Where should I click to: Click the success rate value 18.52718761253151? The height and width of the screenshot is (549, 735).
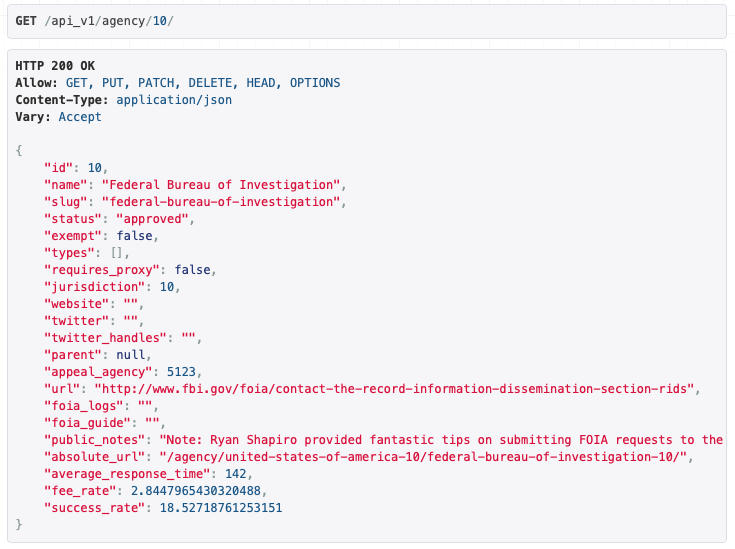221,508
